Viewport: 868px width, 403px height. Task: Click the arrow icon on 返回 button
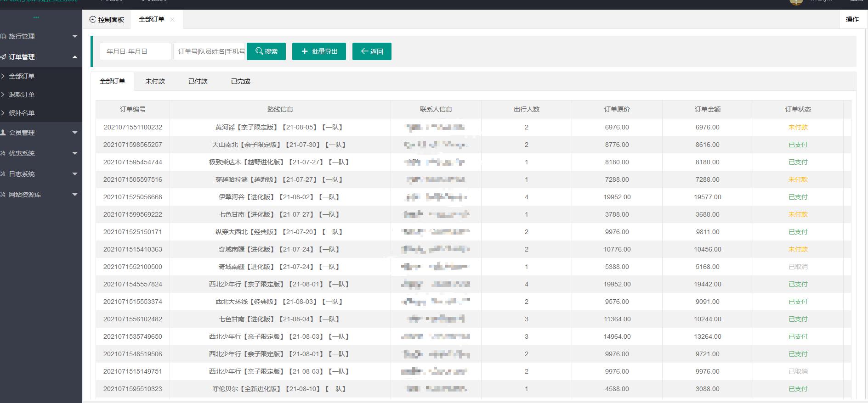364,51
